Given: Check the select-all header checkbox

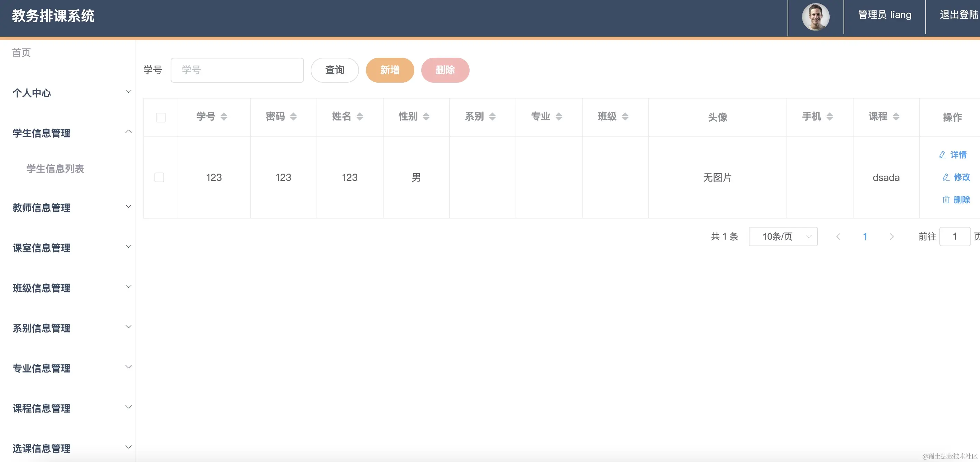Looking at the screenshot, I should (x=161, y=117).
